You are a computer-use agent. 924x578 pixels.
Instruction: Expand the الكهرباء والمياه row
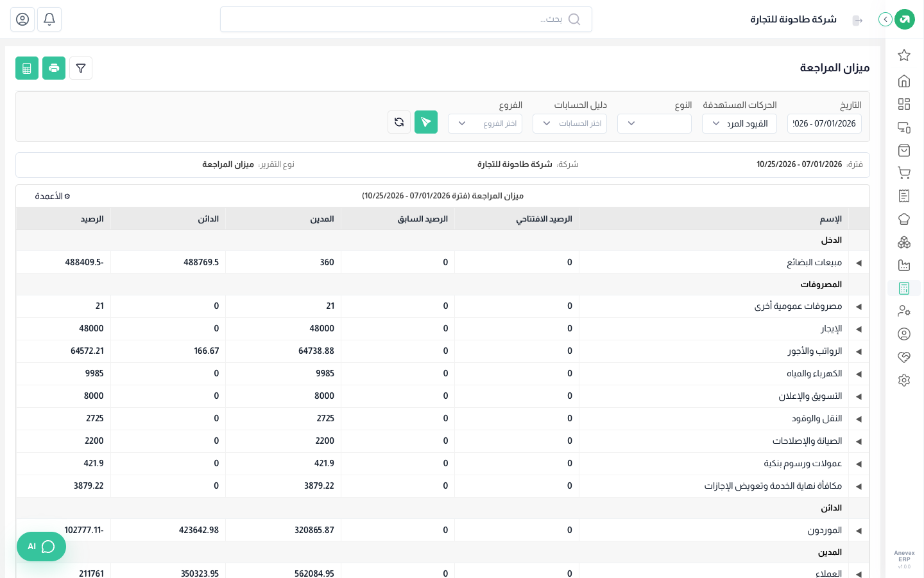859,374
